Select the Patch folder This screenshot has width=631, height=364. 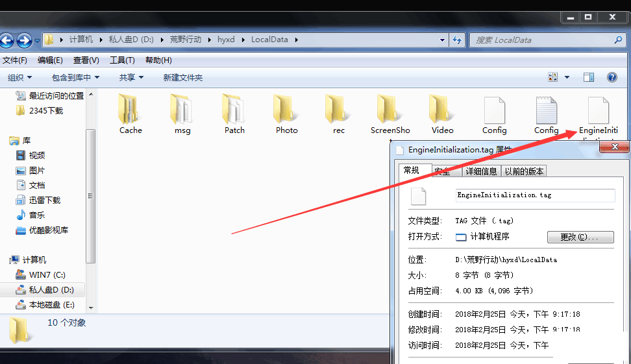tap(234, 114)
